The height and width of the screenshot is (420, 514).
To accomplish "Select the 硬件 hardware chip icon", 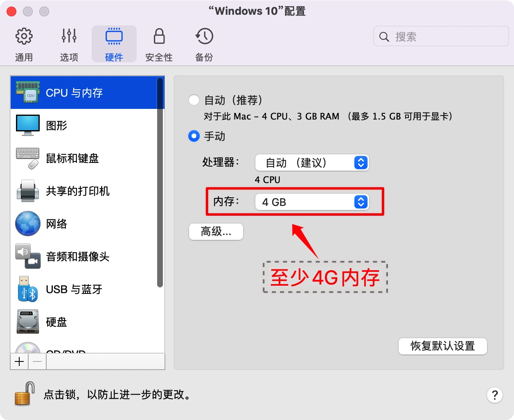I will 114,36.
